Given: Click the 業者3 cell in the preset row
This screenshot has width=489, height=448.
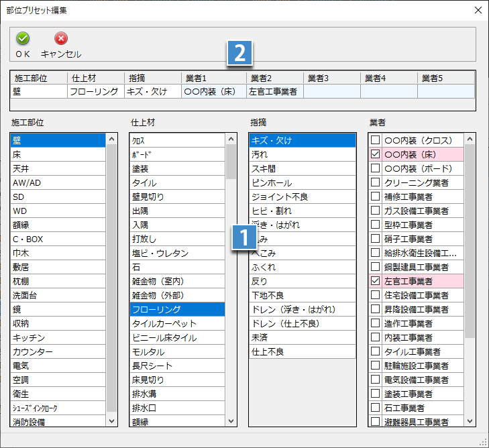Looking at the screenshot, I should [331, 91].
